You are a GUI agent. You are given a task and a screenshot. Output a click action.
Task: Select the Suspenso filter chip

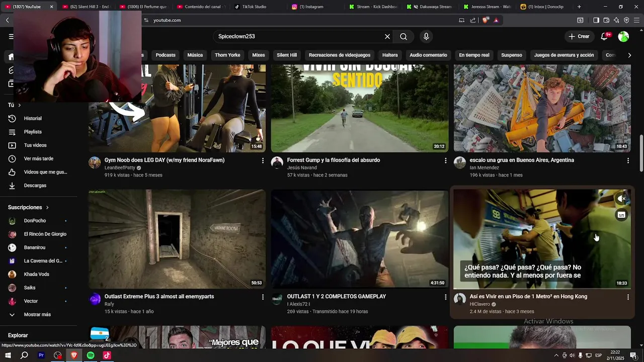click(x=512, y=55)
